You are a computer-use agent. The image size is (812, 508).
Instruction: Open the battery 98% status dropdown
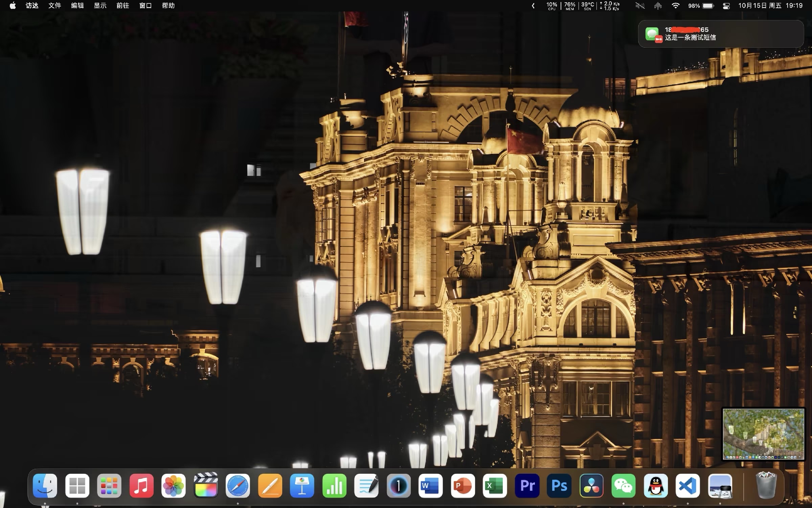(701, 6)
